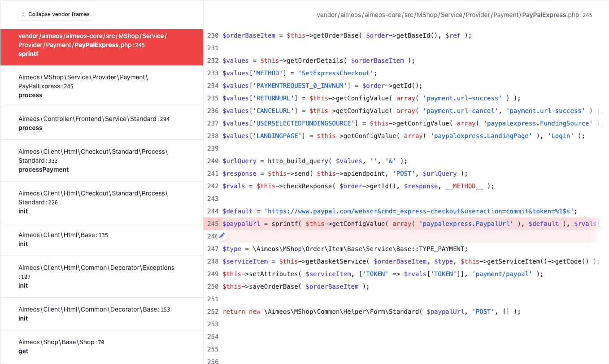Click code line 230 with getOrderBase call
The height and width of the screenshot is (364, 609).
tap(347, 35)
